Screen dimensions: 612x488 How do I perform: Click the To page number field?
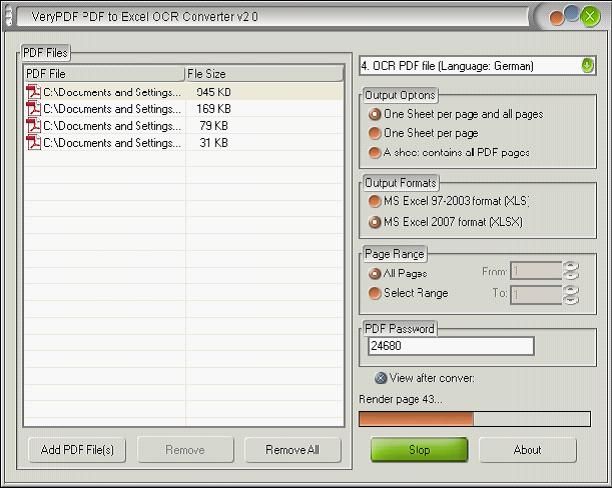[536, 295]
